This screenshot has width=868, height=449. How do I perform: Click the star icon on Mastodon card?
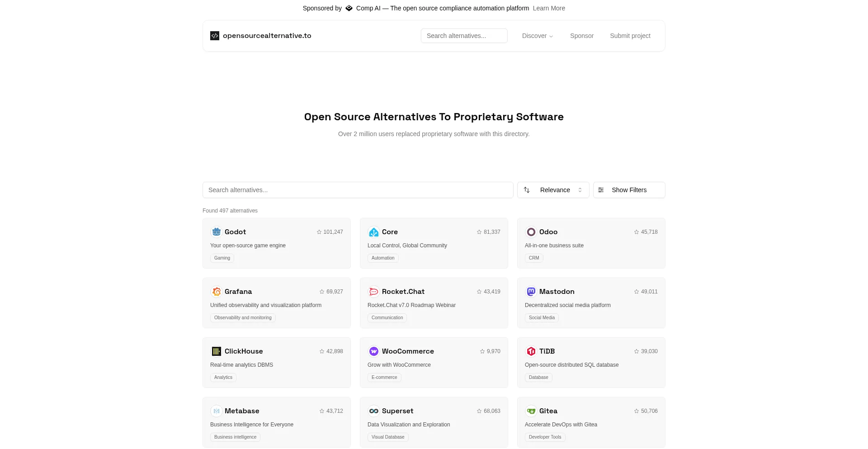point(637,292)
